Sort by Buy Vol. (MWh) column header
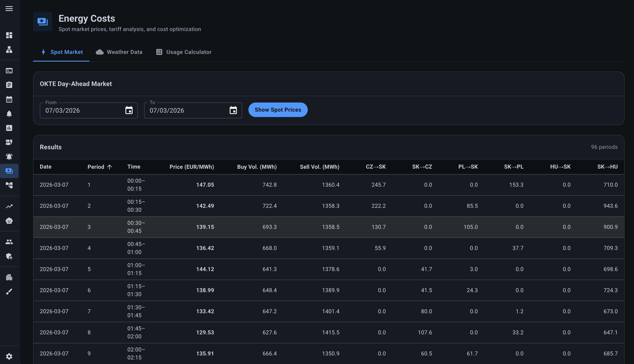Screen dimensions: 634x364 click(x=257, y=167)
